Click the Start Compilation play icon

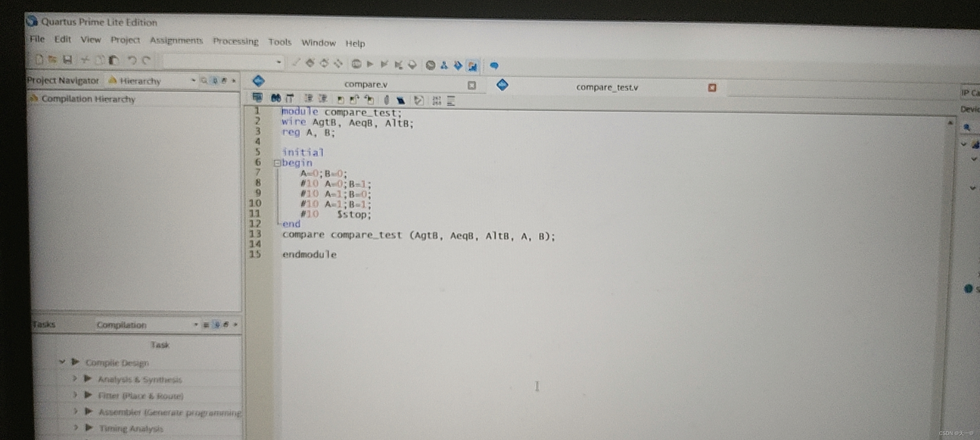370,64
